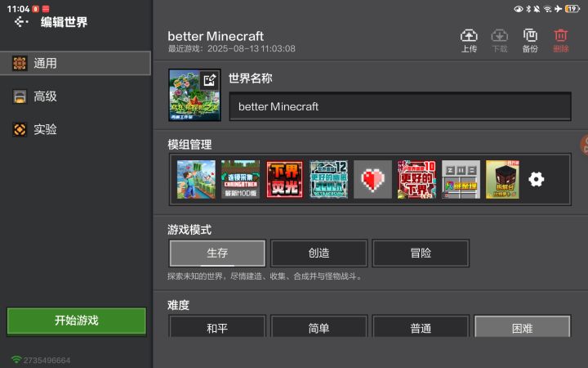Screen dimensions: 588x368
Task: Open the floating avatar at right edge
Action: [x=584, y=145]
